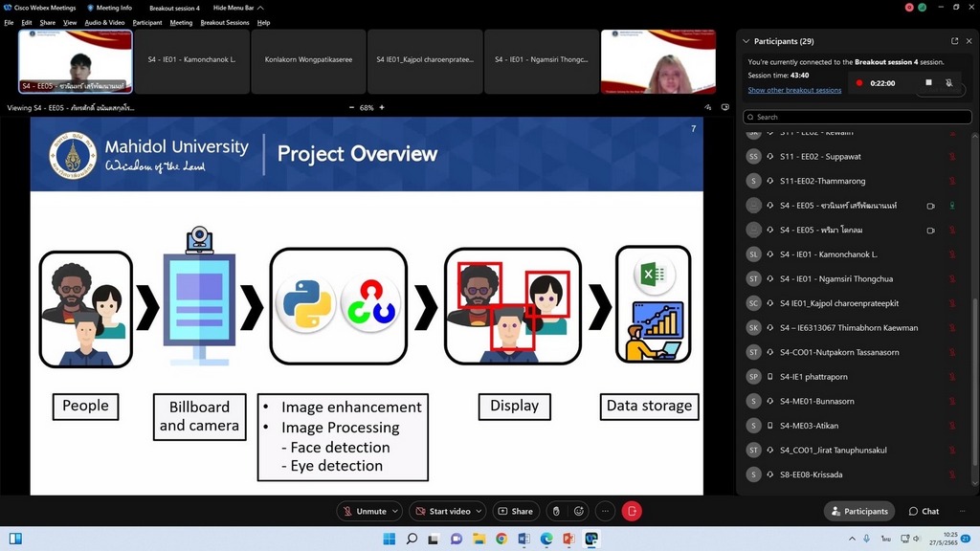Toggle Unmute microphone button
The image size is (980, 551).
pyautogui.click(x=364, y=511)
